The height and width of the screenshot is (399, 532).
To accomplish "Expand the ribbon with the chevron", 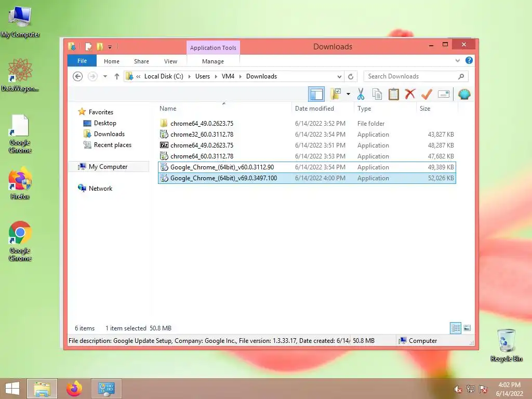I will click(457, 60).
